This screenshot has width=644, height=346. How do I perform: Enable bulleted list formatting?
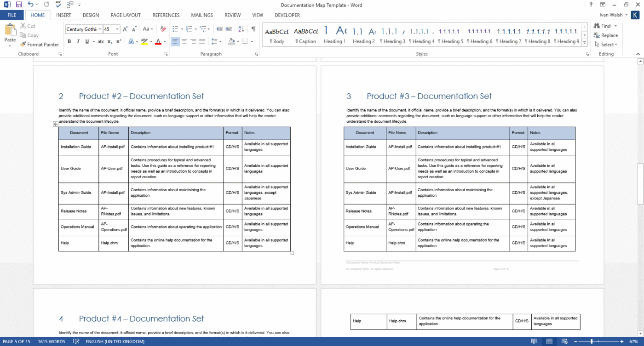[174, 29]
